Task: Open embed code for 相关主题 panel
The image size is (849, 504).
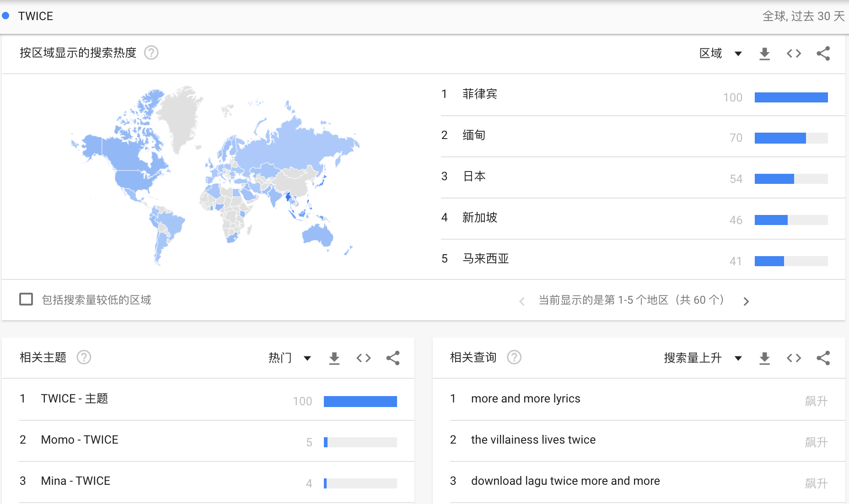Action: [364, 358]
